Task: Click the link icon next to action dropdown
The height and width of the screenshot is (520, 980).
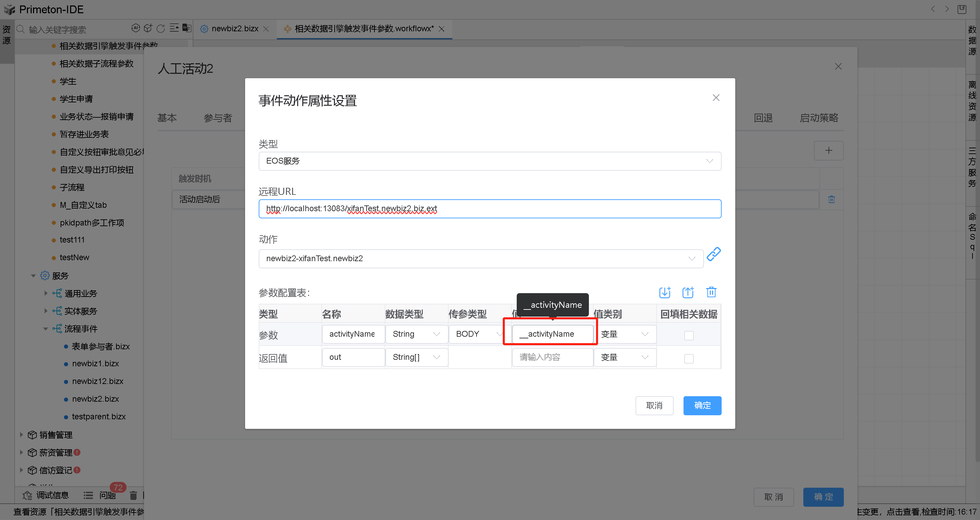Action: [x=713, y=254]
